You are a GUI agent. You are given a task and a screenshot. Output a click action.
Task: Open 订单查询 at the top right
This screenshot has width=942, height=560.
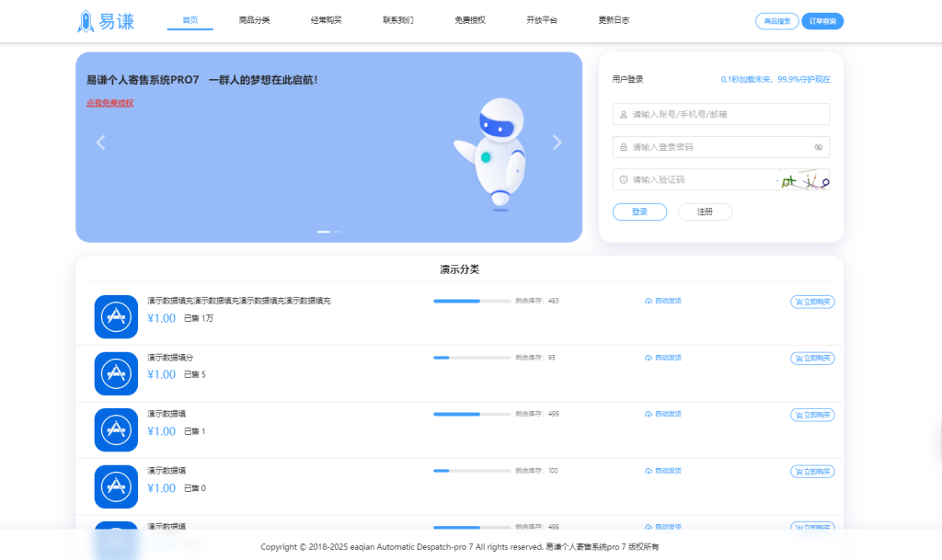821,20
